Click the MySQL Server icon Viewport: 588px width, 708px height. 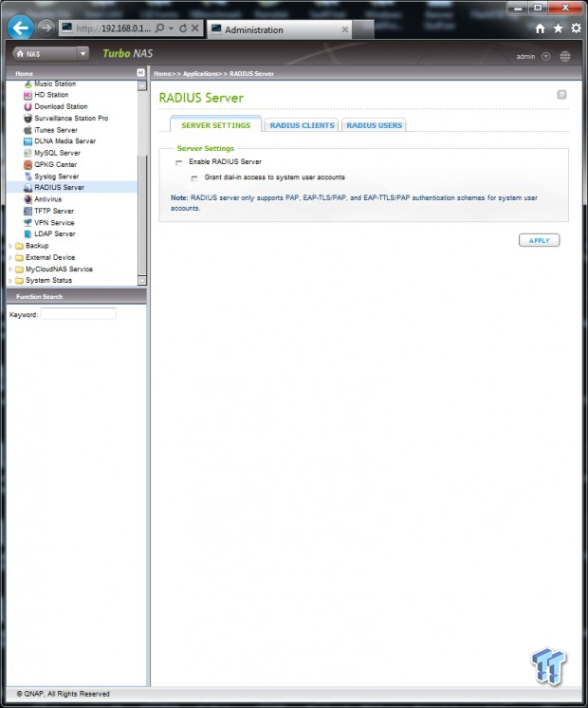(x=28, y=153)
